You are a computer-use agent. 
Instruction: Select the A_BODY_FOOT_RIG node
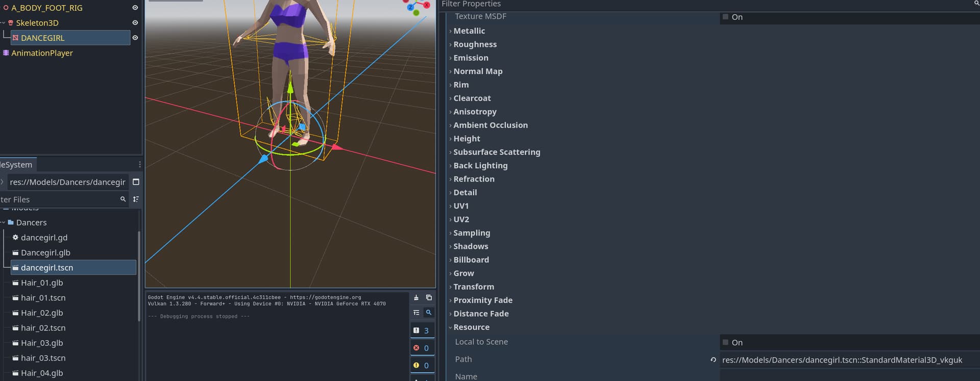[46, 8]
